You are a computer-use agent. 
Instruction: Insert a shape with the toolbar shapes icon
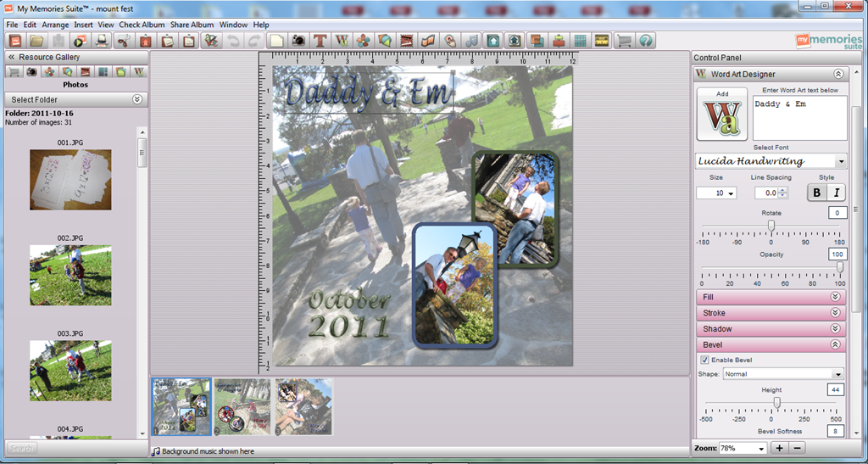point(385,41)
